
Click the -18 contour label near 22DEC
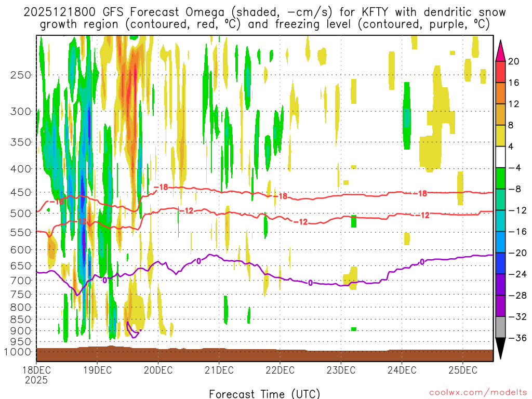click(x=280, y=196)
